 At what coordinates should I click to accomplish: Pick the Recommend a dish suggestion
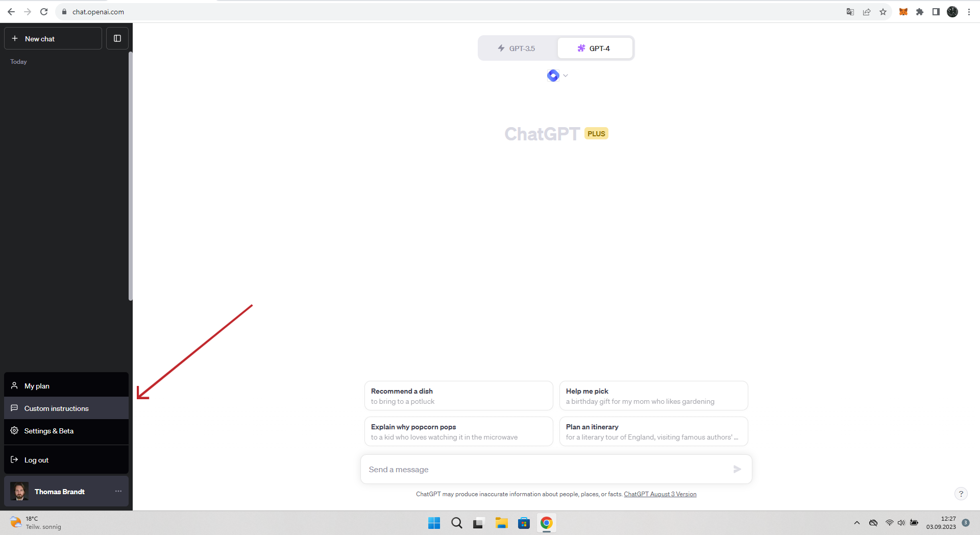coord(458,396)
